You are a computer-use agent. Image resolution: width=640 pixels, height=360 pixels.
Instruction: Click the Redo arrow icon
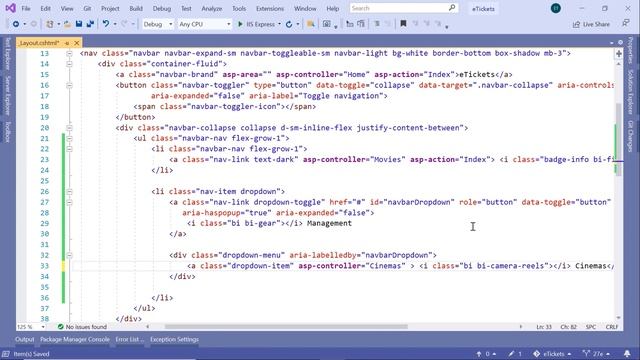124,24
